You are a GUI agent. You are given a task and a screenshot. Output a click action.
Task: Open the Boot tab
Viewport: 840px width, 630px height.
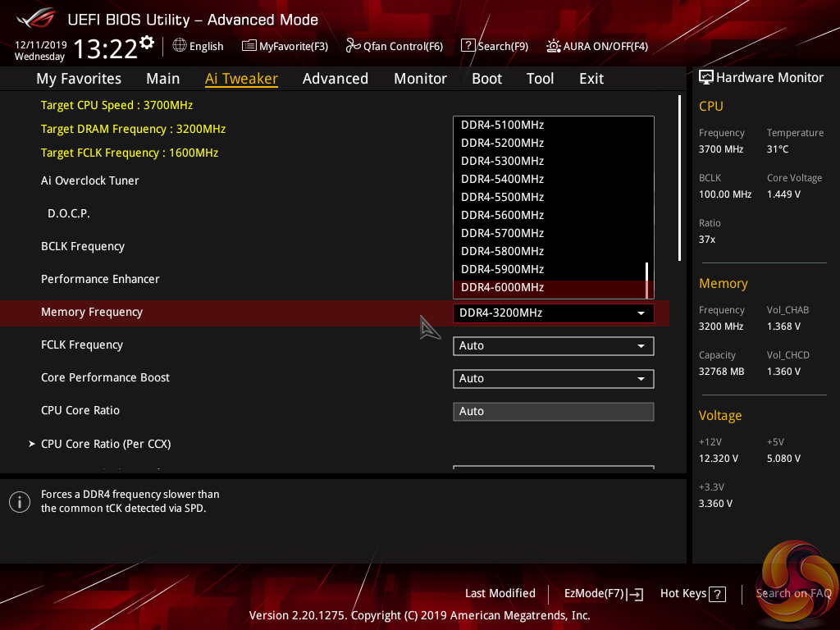tap(486, 79)
